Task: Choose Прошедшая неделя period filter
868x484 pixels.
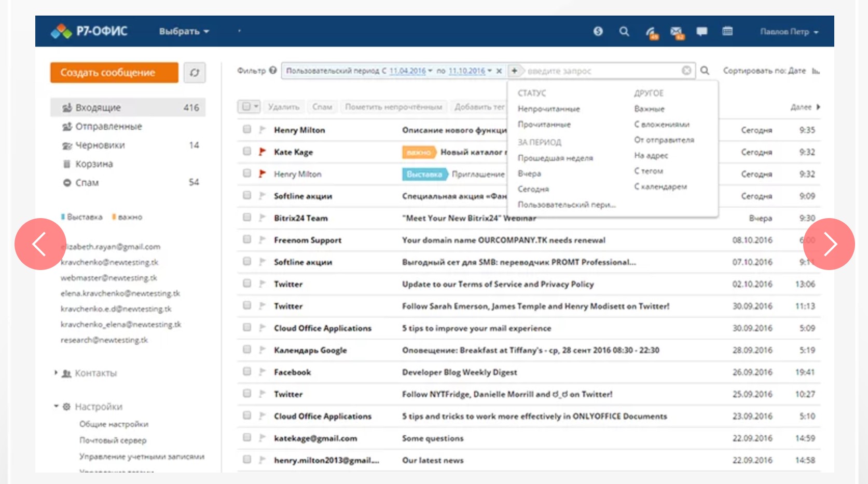Action: click(555, 158)
